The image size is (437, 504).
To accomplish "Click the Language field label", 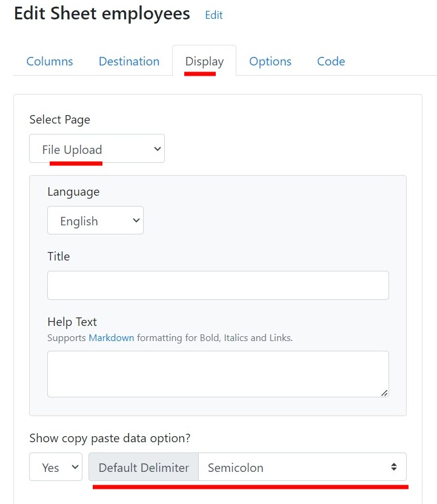I will click(73, 192).
